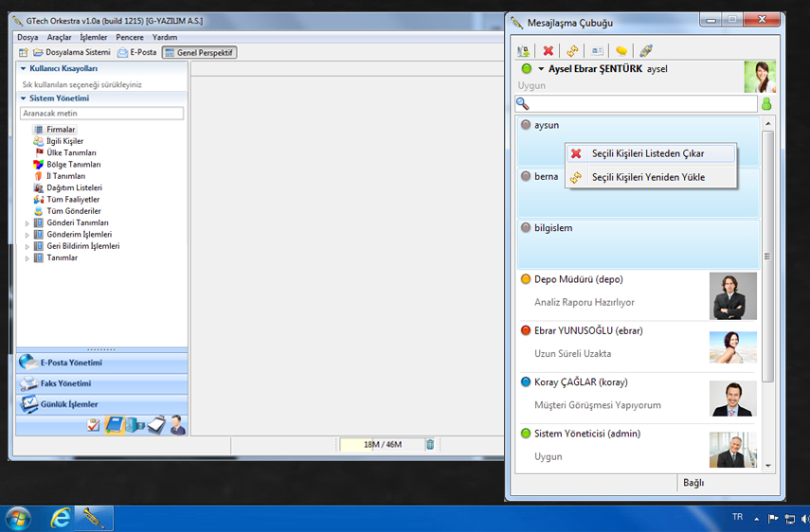This screenshot has width=810, height=532.
Task: Open the Araçlar menu
Action: (59, 37)
